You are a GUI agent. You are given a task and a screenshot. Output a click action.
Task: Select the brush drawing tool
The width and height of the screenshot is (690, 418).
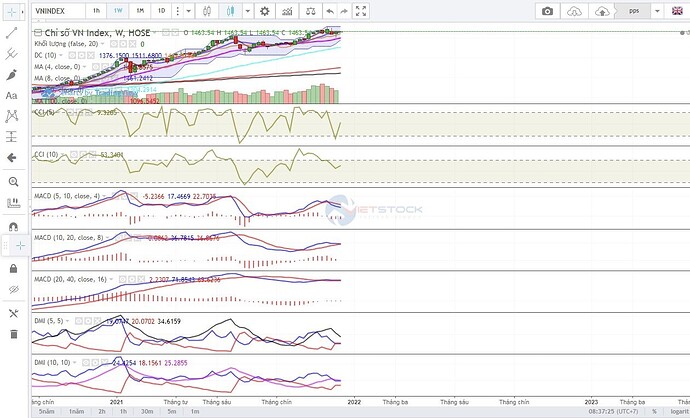pyautogui.click(x=11, y=75)
